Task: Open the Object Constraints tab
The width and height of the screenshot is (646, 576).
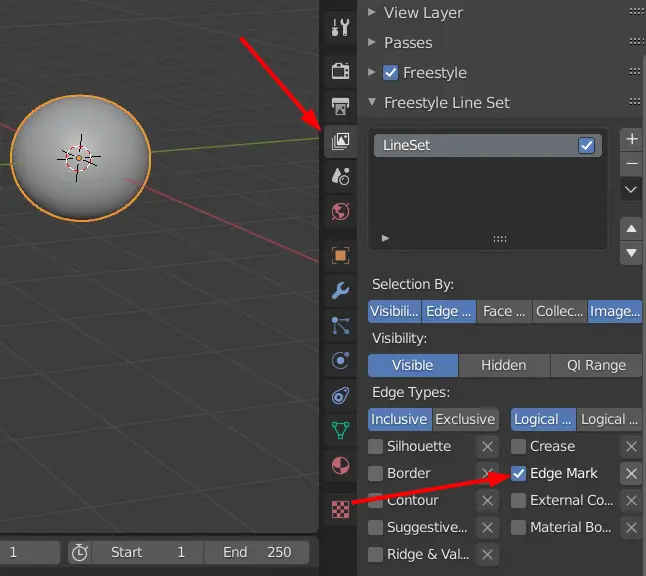Action: pyautogui.click(x=340, y=396)
